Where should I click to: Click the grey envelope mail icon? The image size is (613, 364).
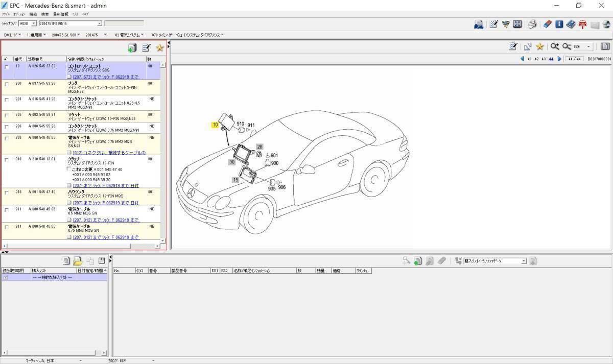(x=595, y=25)
